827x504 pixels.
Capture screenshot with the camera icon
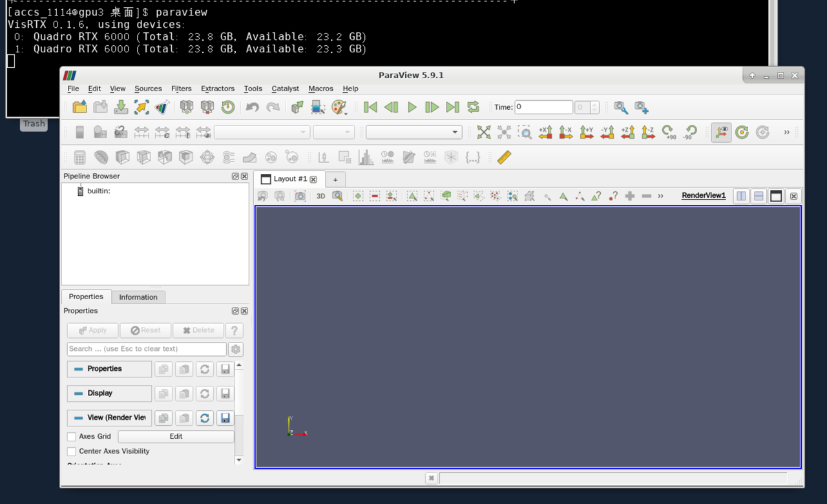point(300,196)
